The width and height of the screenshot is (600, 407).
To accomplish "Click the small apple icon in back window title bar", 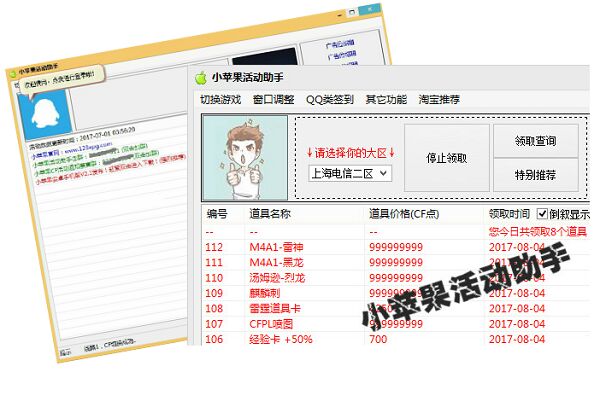I will click(13, 73).
